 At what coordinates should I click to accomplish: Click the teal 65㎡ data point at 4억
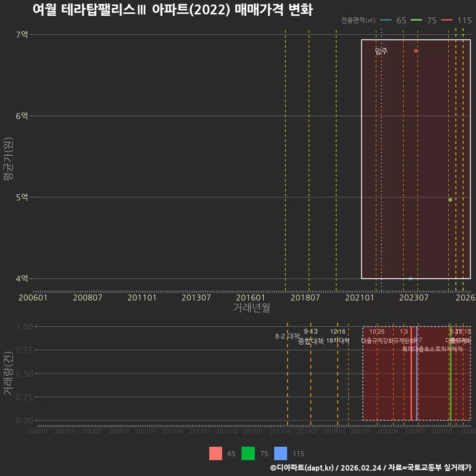coord(411,279)
